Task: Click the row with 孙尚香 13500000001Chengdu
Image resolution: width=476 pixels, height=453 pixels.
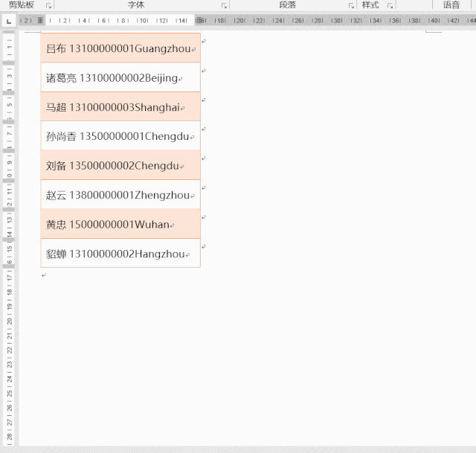Action: [x=120, y=135]
